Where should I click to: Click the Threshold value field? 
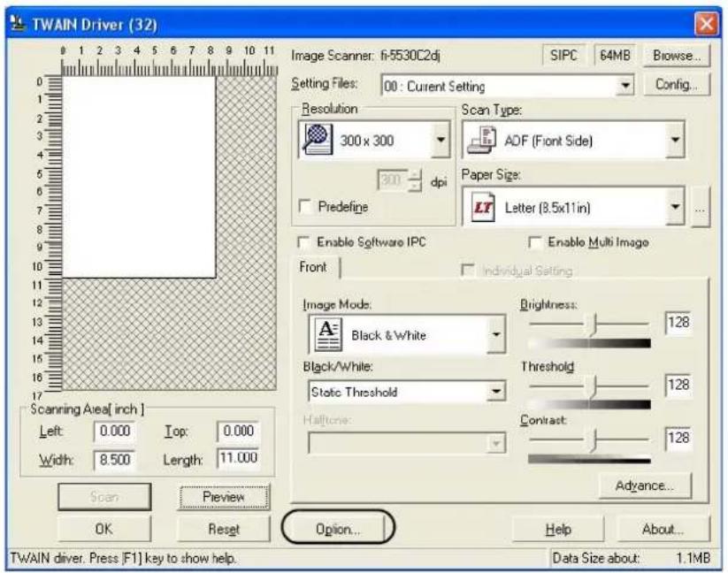678,385
